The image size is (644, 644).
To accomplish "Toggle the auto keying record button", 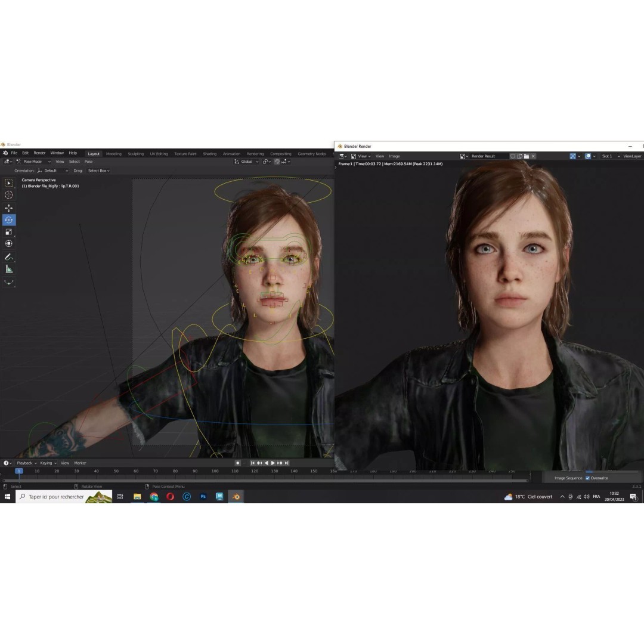I will click(237, 463).
